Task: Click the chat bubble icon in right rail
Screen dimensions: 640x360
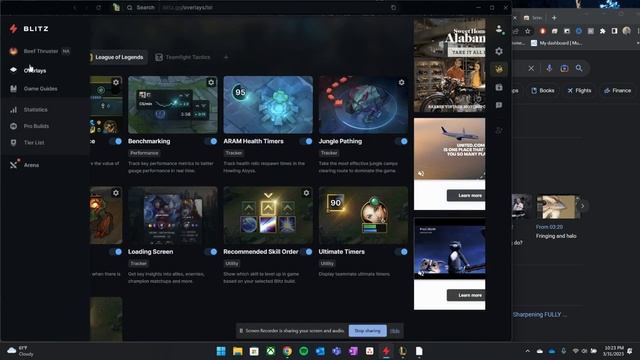Action: pos(499,105)
